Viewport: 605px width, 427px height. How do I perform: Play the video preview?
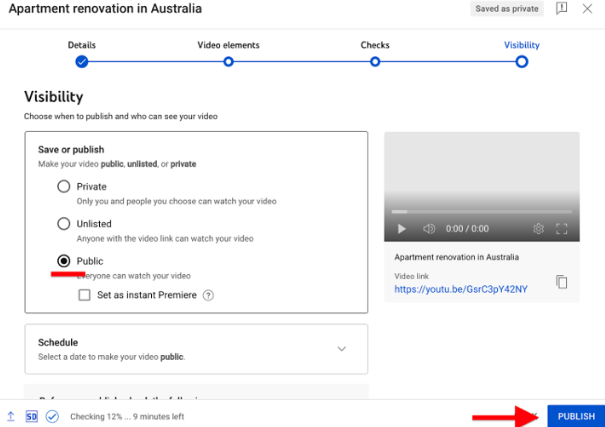[x=402, y=229]
